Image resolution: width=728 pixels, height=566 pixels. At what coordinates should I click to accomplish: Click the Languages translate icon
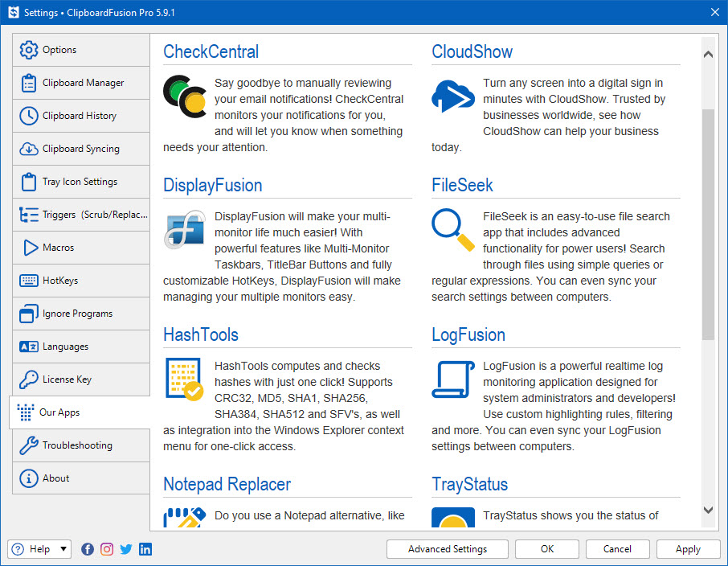(29, 347)
